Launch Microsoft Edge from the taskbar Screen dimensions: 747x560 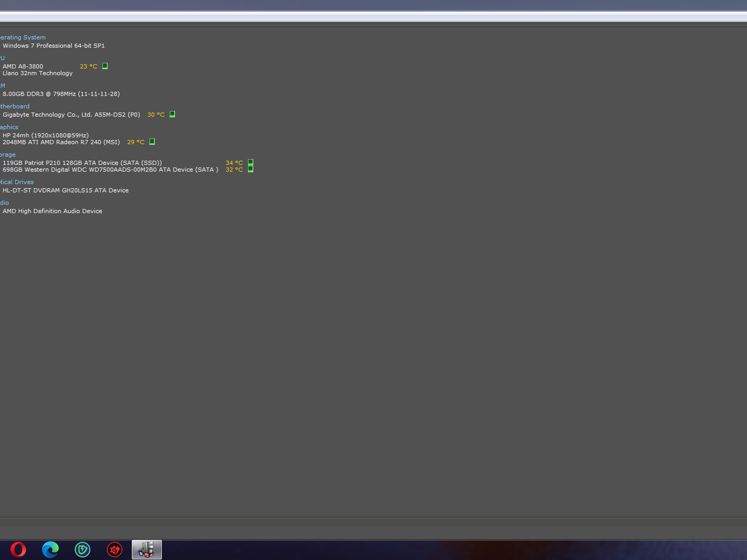50,549
